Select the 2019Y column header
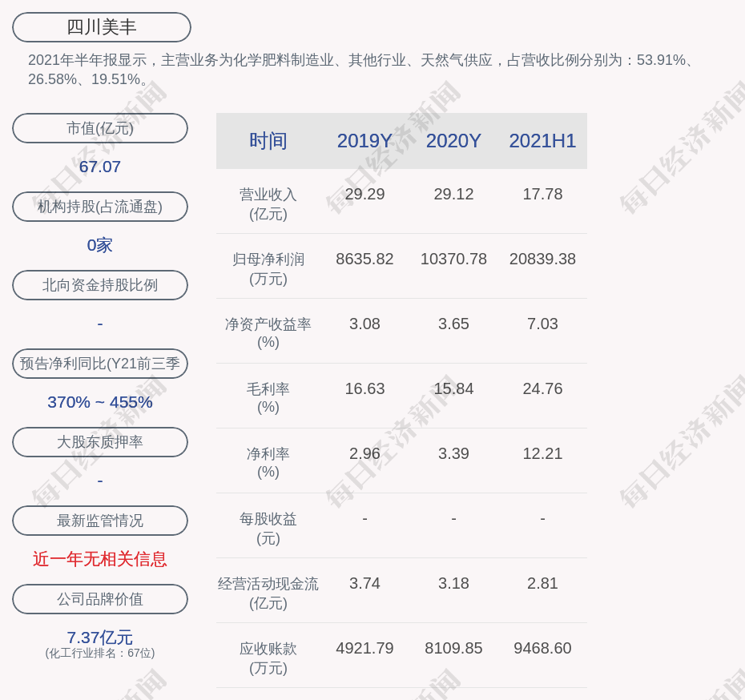Image resolution: width=745 pixels, height=700 pixels. [364, 141]
